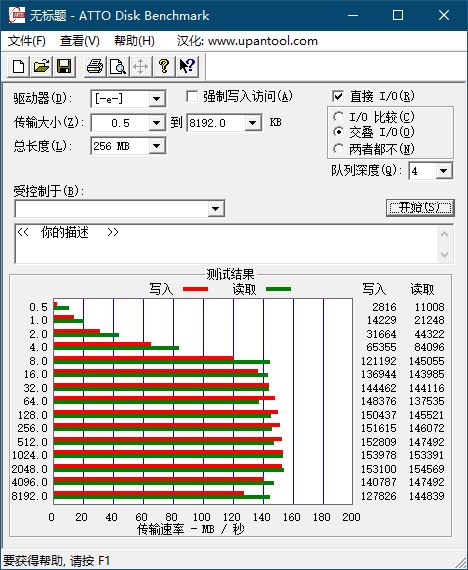468x570 pixels.
Task: Expand the 受控制于(B) dropdown
Action: (216, 209)
